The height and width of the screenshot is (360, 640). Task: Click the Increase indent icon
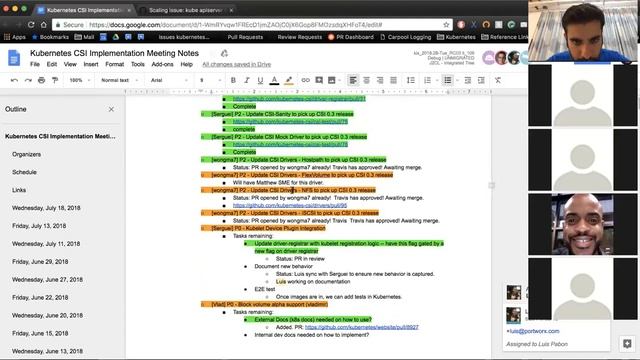point(481,80)
